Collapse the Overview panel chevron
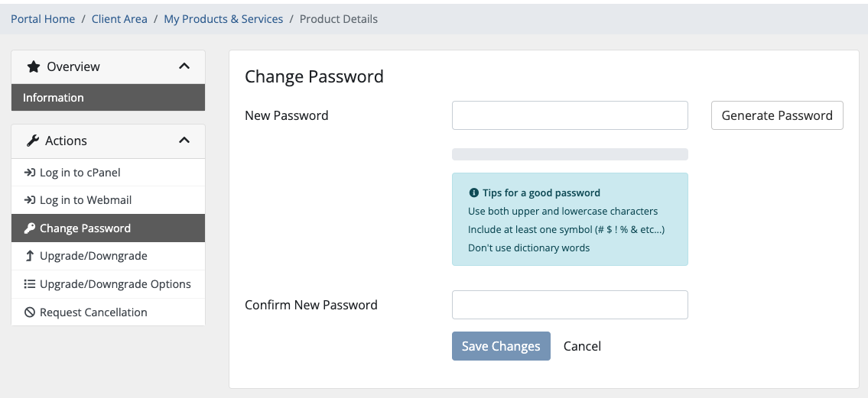 pyautogui.click(x=184, y=66)
